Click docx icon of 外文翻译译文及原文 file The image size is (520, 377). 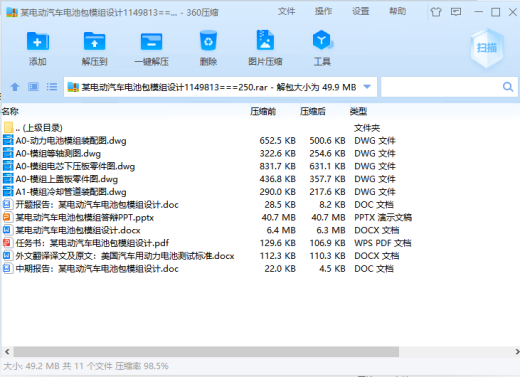pos(7,256)
